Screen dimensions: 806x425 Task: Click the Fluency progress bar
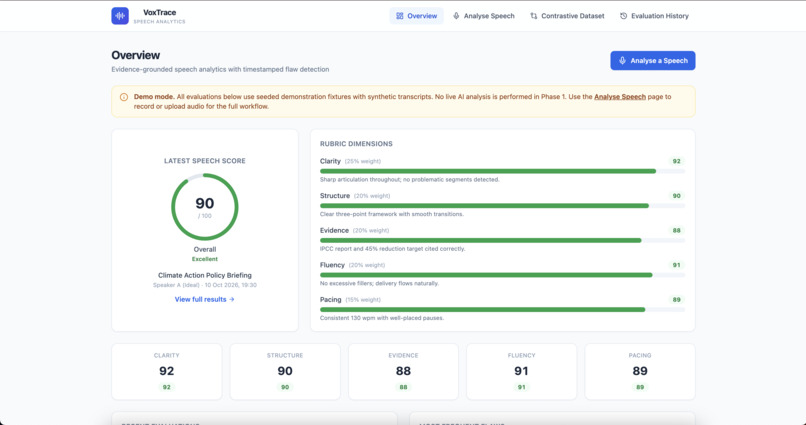coord(502,275)
